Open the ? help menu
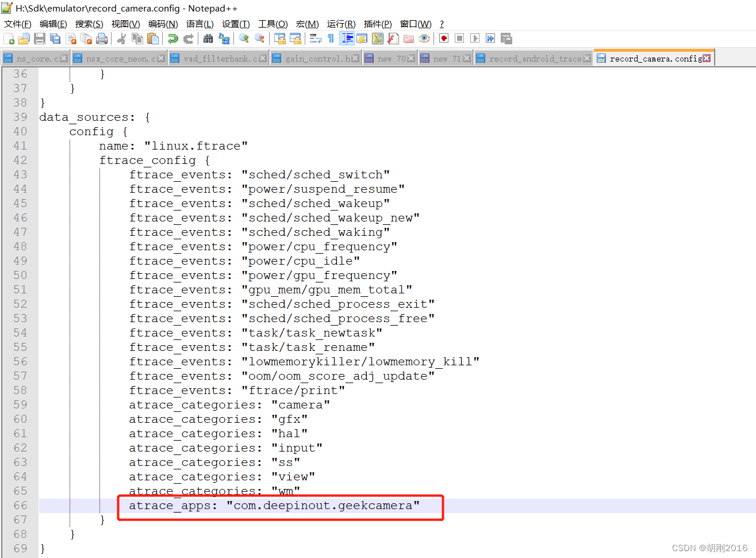 pyautogui.click(x=442, y=24)
